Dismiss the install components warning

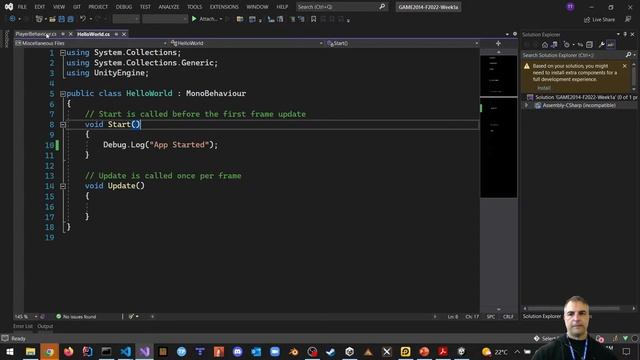624,66
